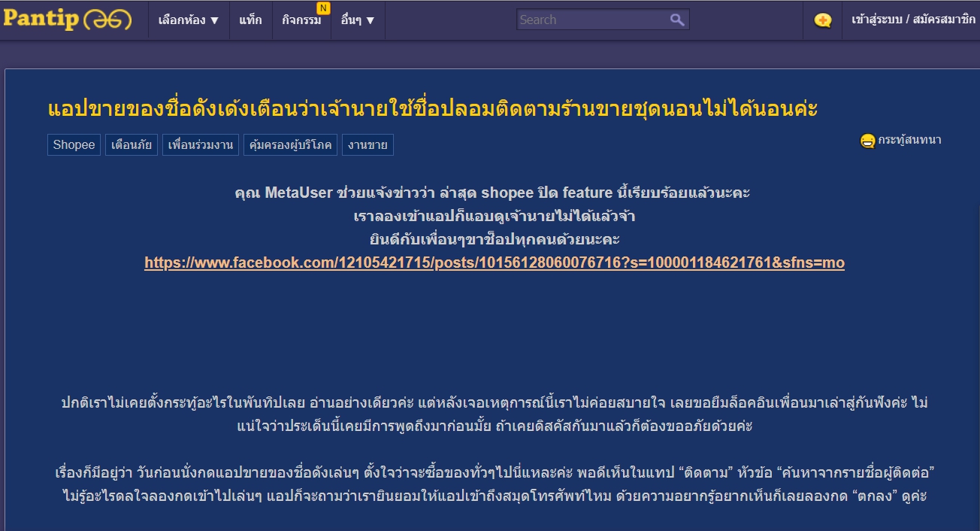Image resolution: width=980 pixels, height=531 pixels.
Task: Open the แท็ก menu item
Action: click(x=250, y=20)
